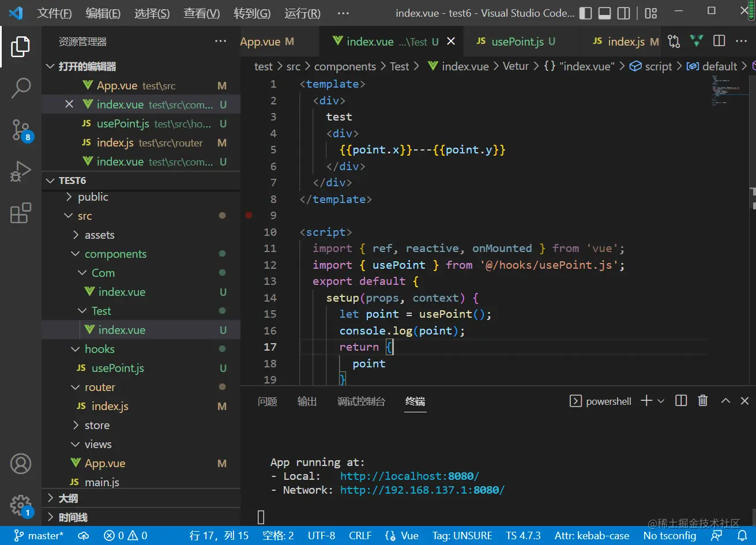Click the Accounts icon in activity bar
The height and width of the screenshot is (545, 756).
pos(21,464)
